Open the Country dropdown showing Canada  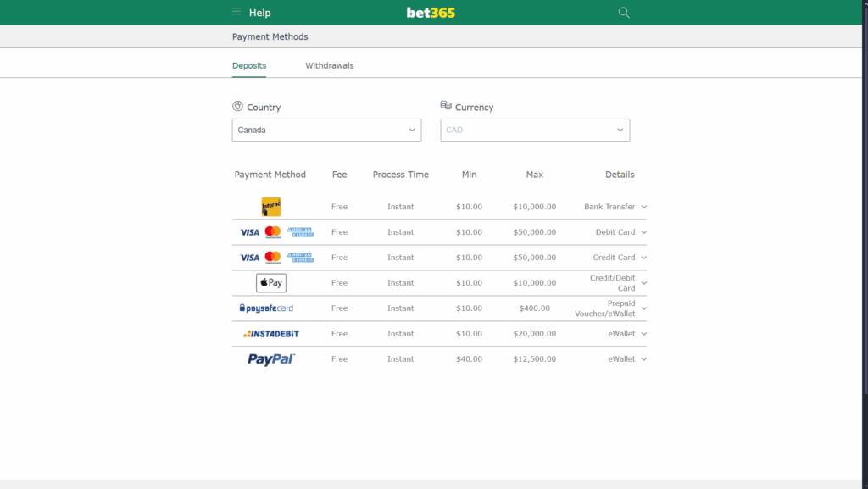click(326, 130)
